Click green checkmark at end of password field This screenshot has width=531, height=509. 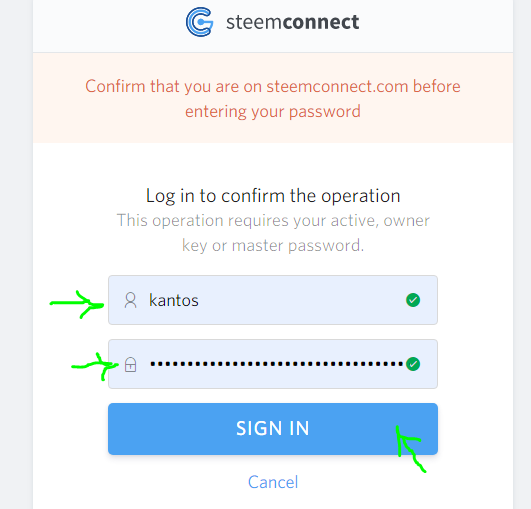click(413, 364)
